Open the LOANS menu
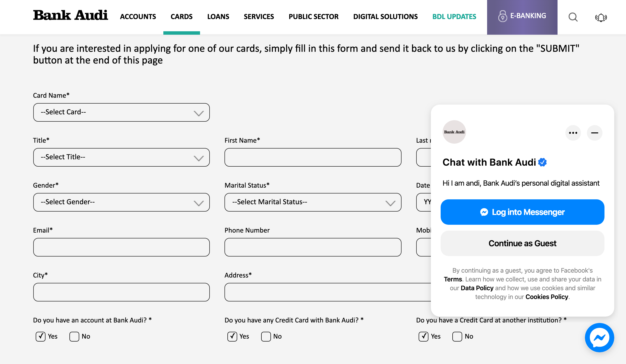 point(218,17)
